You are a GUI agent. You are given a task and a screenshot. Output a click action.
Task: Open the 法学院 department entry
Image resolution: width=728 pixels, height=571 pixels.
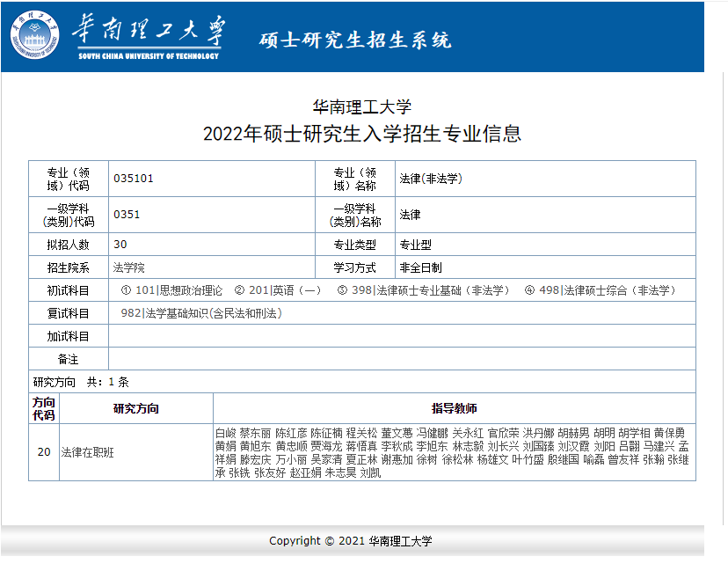[128, 267]
